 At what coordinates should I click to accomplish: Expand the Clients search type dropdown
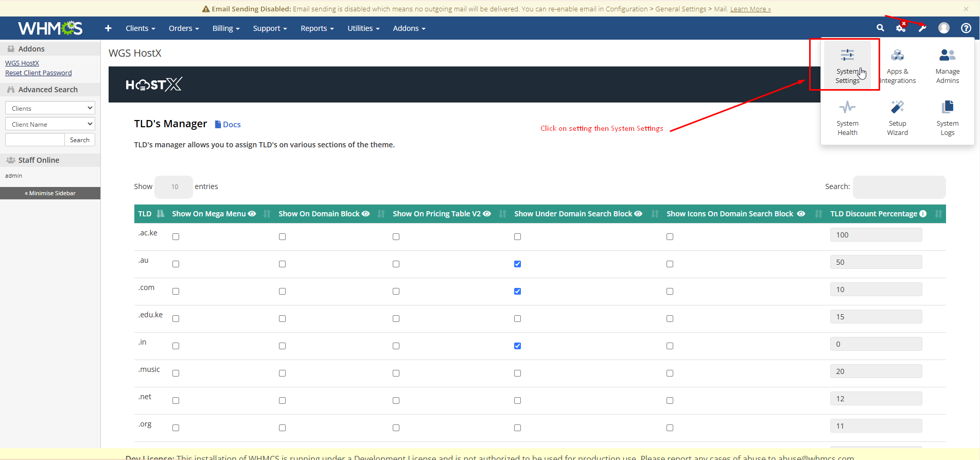click(x=50, y=108)
